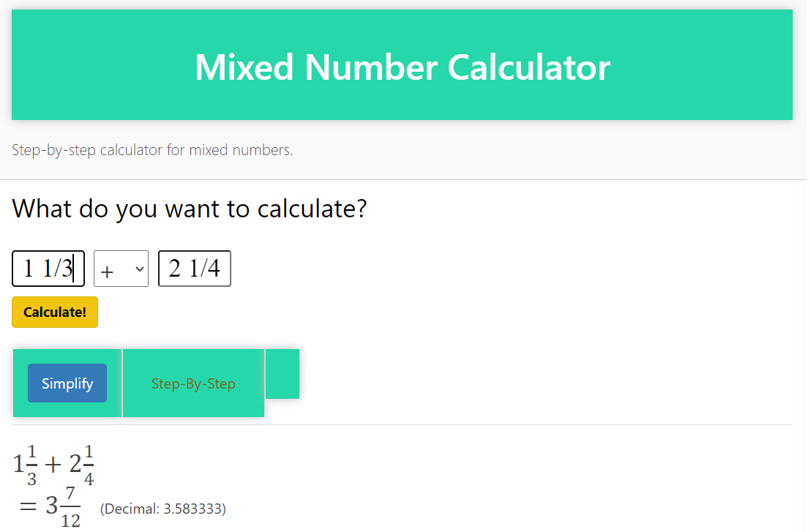Open the plus operator dropdown
Screen dimensions: 811x532
(121, 269)
